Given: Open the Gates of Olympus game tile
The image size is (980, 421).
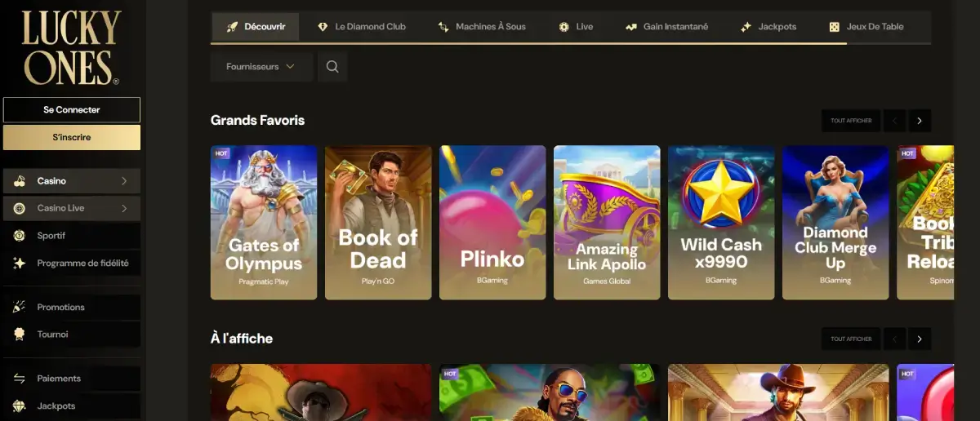Looking at the screenshot, I should tap(264, 222).
